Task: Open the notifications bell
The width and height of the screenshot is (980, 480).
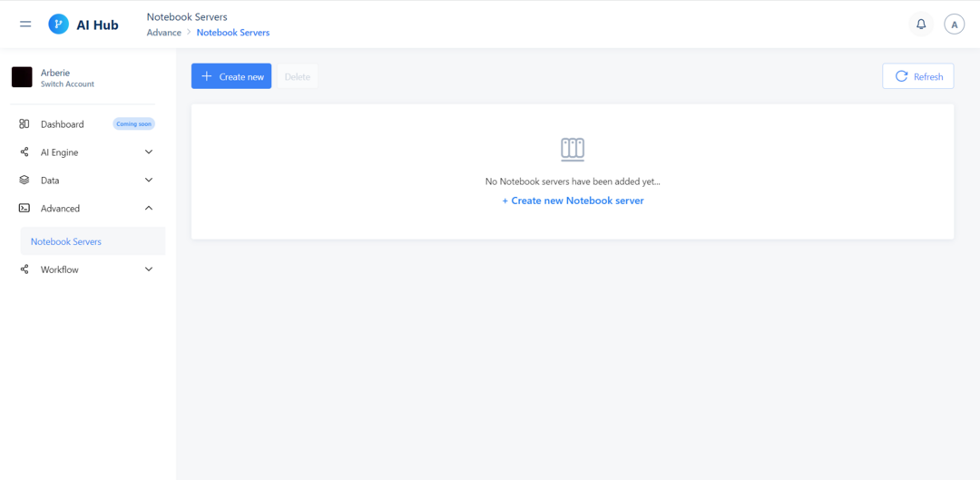Action: (921, 24)
